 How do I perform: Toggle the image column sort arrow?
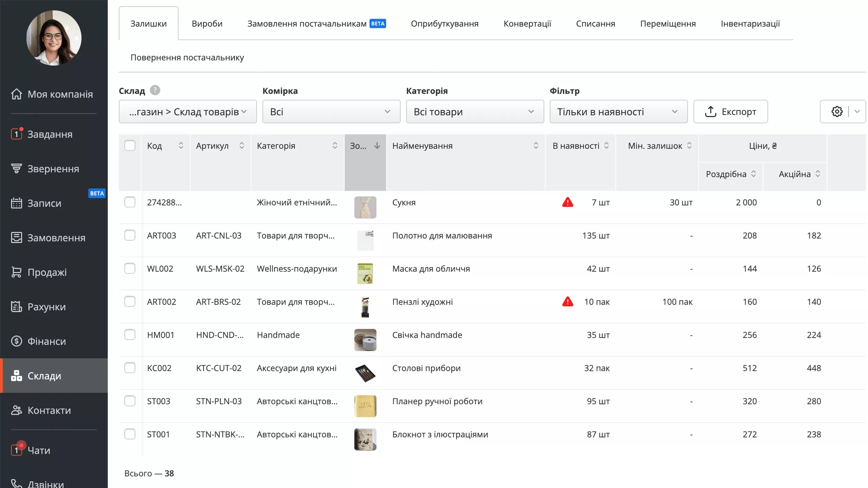(x=377, y=145)
